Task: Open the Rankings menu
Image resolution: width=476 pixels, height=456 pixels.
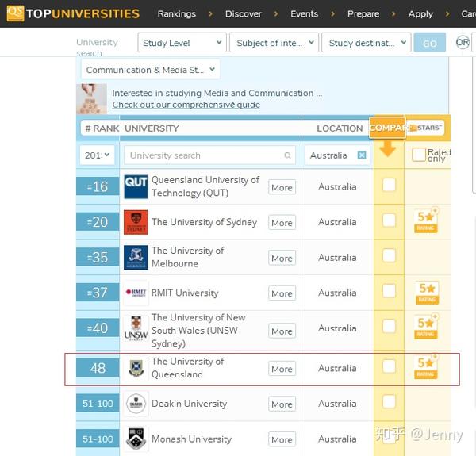Action: pyautogui.click(x=177, y=14)
